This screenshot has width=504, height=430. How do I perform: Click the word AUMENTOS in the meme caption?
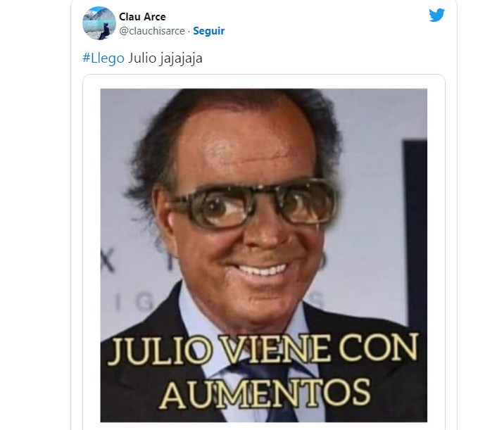coord(265,393)
